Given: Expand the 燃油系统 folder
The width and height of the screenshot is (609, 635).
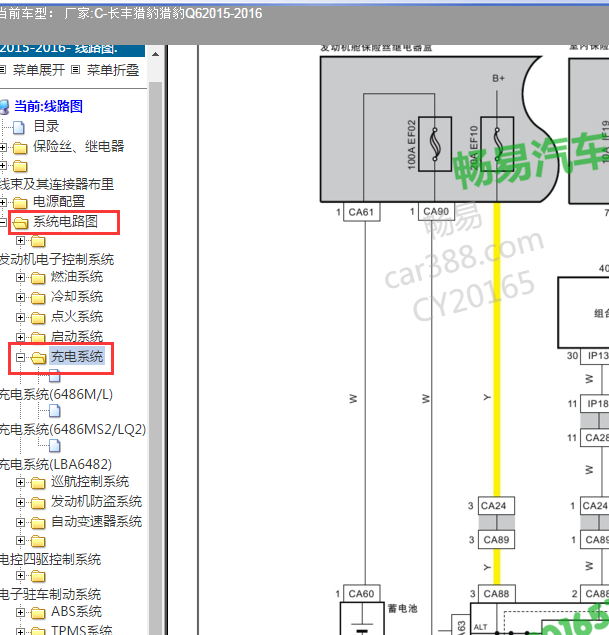Looking at the screenshot, I should pyautogui.click(x=20, y=277).
